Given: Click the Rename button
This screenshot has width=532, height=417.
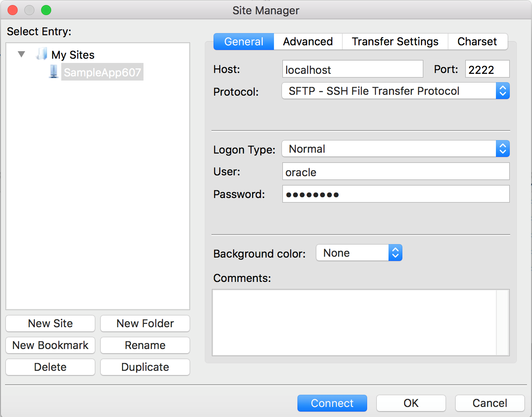Looking at the screenshot, I should point(145,345).
